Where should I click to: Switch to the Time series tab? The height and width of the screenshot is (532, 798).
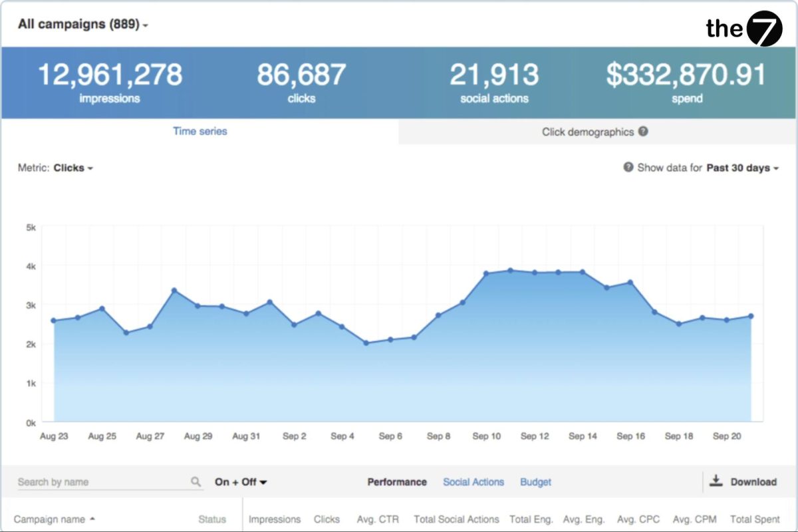(199, 132)
